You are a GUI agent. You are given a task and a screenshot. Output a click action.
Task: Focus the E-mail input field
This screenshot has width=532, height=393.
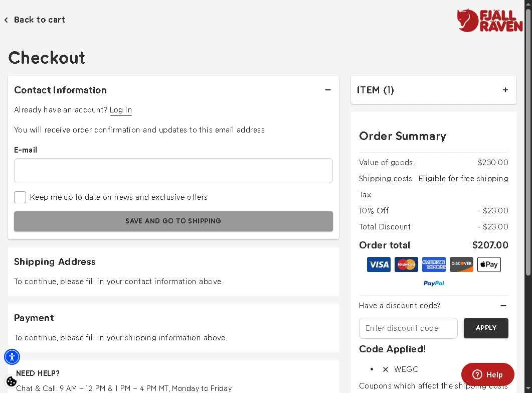pos(173,171)
